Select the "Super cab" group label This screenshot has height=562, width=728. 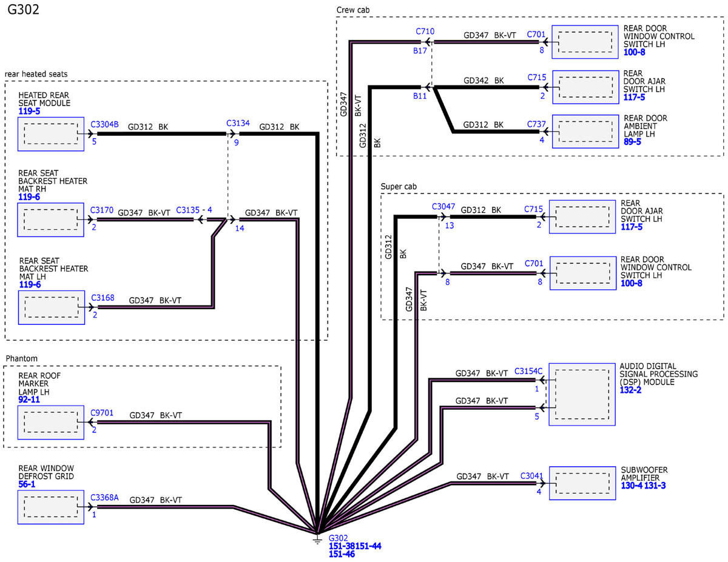coord(399,186)
